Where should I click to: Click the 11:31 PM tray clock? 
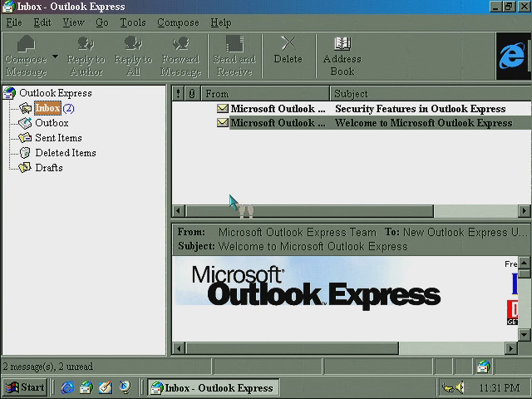click(499, 387)
